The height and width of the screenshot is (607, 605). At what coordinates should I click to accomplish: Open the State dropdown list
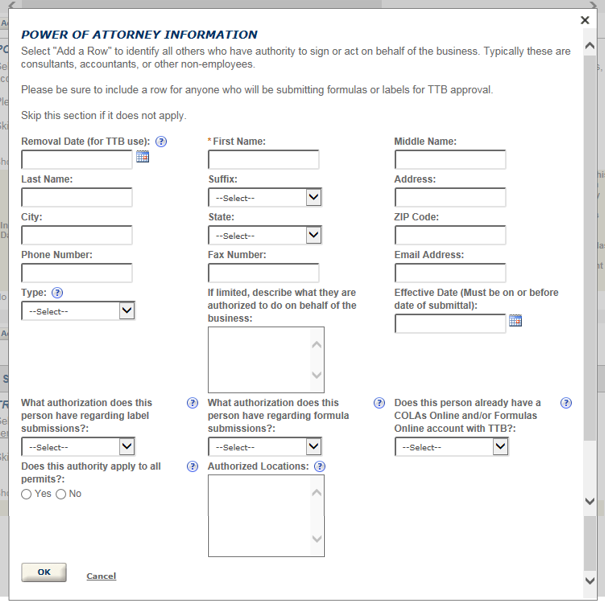[264, 236]
